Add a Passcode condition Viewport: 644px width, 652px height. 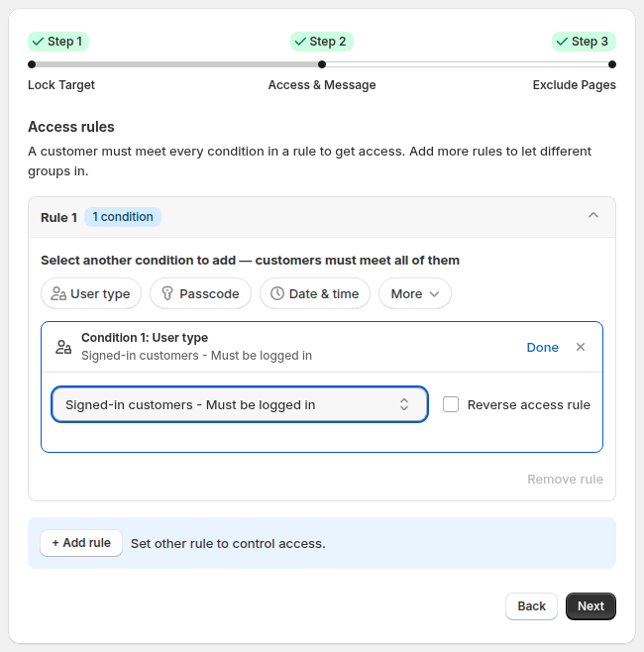(200, 293)
